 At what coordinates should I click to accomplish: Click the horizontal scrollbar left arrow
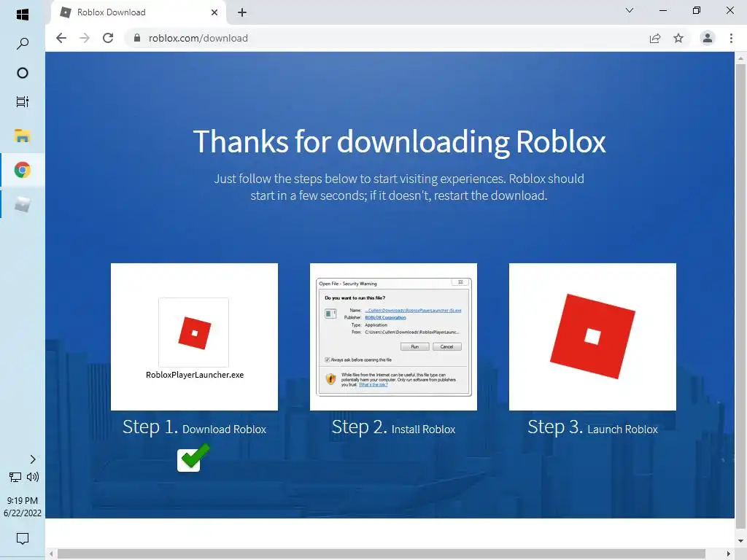tap(51, 554)
